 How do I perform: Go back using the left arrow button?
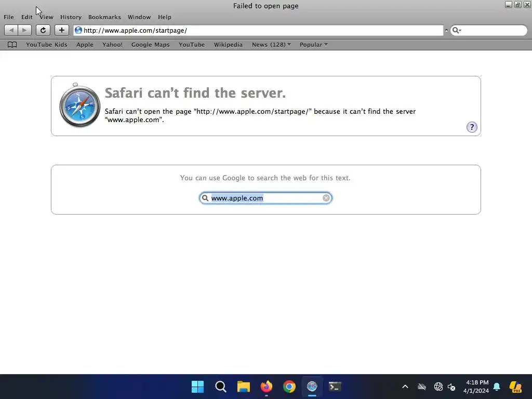[x=11, y=30]
